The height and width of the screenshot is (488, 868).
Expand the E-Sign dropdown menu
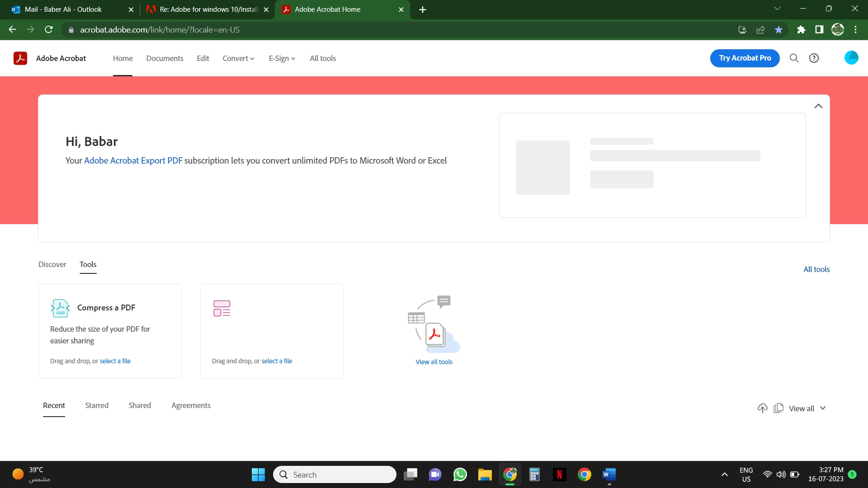pyautogui.click(x=282, y=58)
